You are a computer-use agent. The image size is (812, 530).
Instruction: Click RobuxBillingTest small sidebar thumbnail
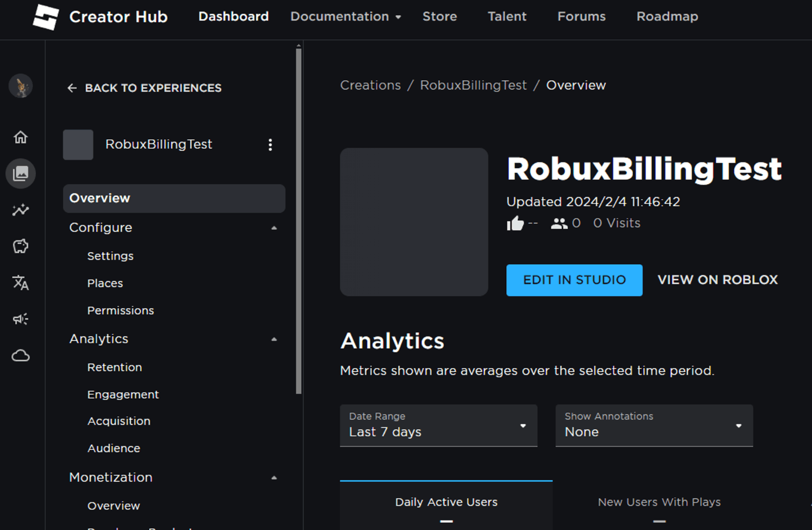tap(78, 145)
